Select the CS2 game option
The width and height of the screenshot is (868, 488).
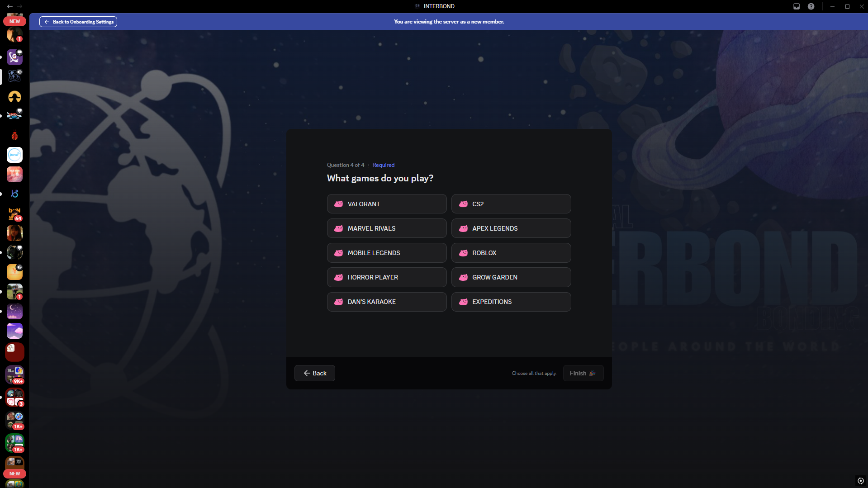[x=511, y=204]
